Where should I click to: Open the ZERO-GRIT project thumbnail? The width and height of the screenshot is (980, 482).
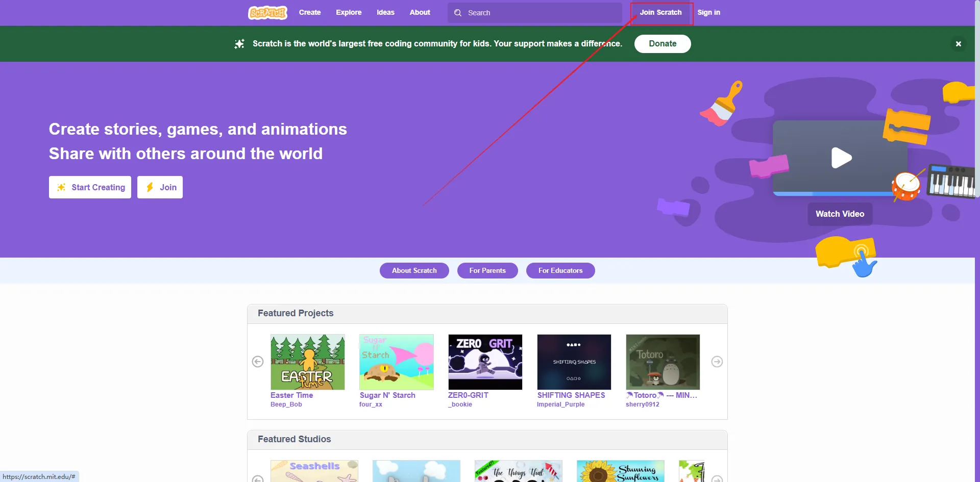coord(485,362)
